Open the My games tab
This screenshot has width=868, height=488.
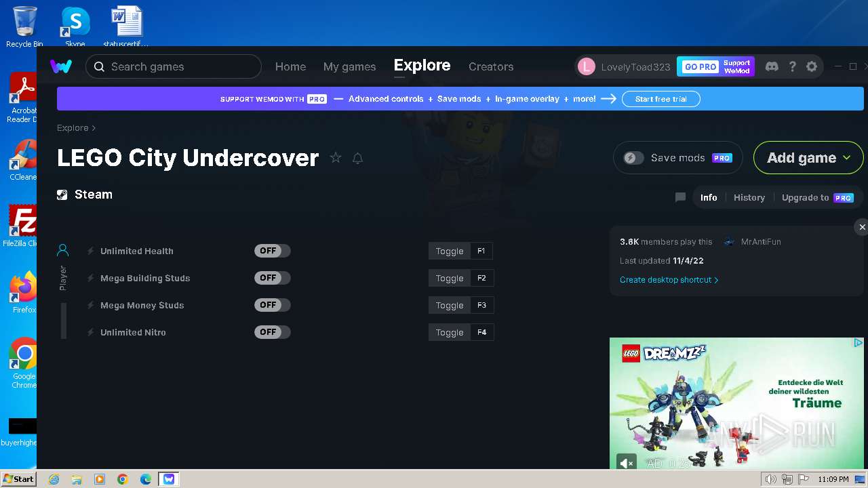point(349,66)
